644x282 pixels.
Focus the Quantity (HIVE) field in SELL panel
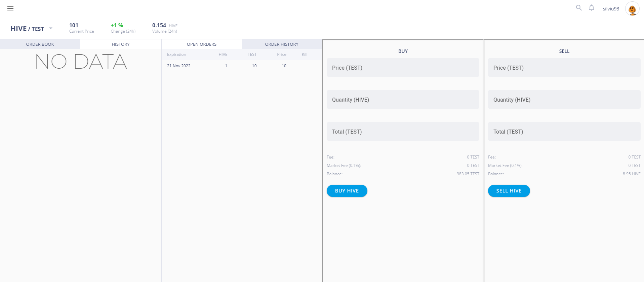pyautogui.click(x=564, y=99)
